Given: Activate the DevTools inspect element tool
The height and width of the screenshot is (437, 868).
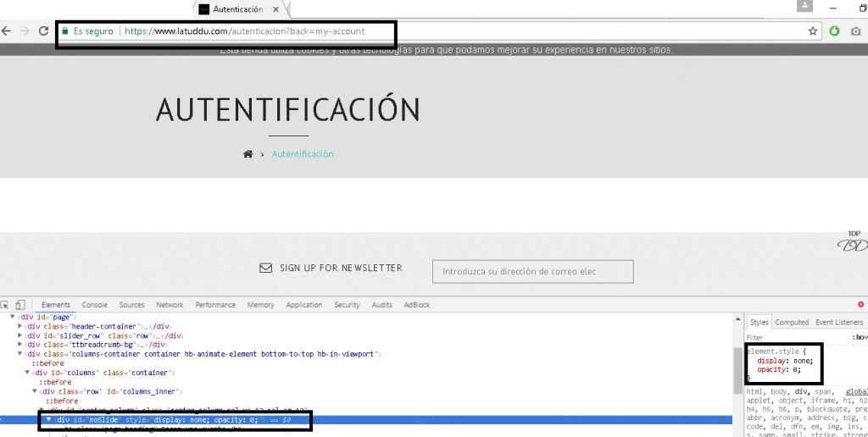Looking at the screenshot, I should coord(5,305).
